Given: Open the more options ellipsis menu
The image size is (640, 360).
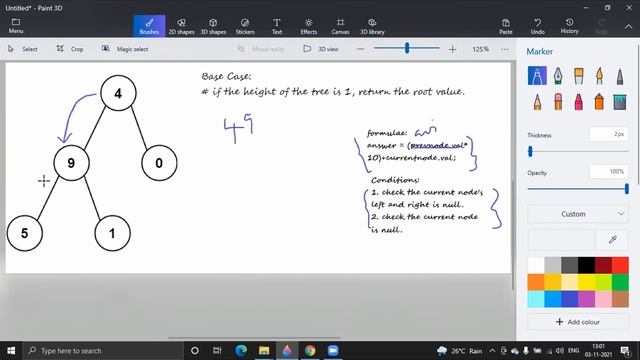Looking at the screenshot, I should (x=505, y=49).
